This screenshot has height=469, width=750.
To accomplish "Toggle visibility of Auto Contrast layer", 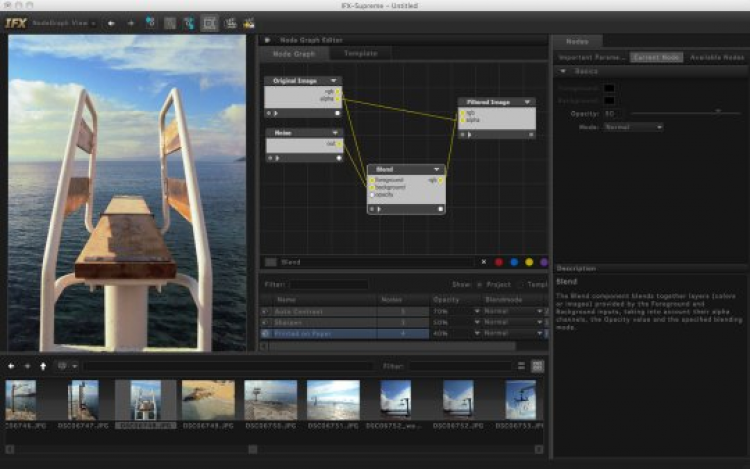I will click(x=265, y=311).
